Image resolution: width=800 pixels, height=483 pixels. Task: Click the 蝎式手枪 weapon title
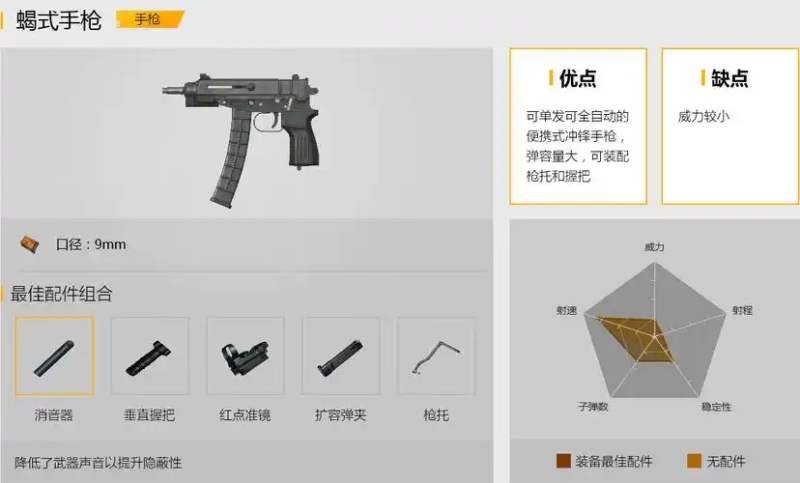click(x=59, y=20)
